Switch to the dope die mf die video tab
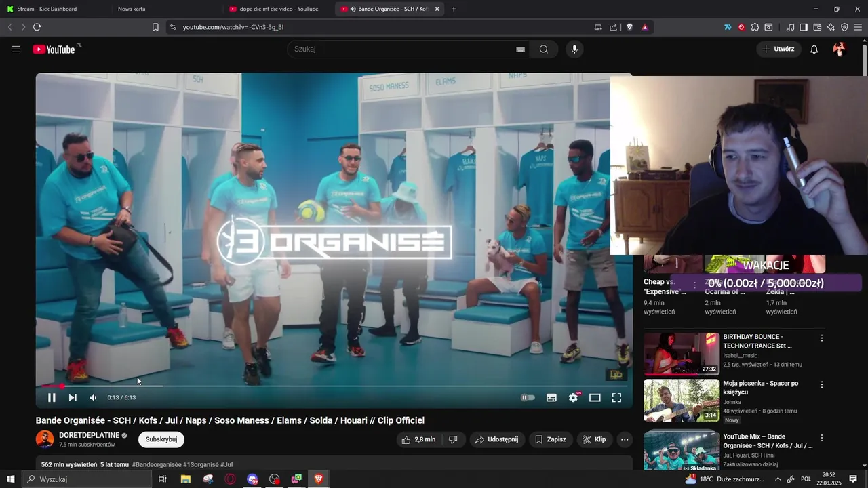This screenshot has width=868, height=488. click(x=279, y=9)
